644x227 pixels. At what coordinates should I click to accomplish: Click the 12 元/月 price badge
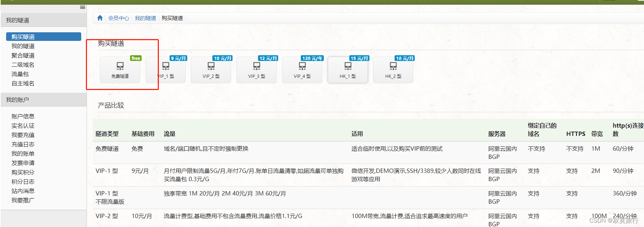(x=268, y=58)
